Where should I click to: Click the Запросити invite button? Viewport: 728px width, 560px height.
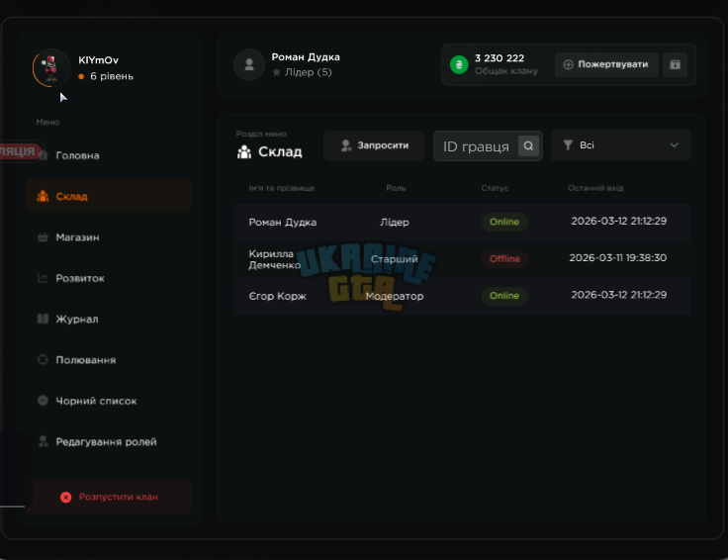pyautogui.click(x=374, y=145)
